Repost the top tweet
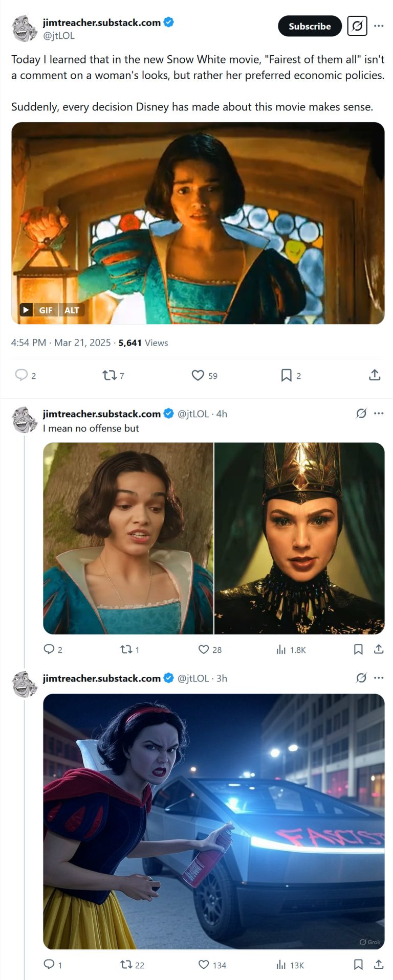Viewport: 393px width, 980px height. click(x=108, y=375)
